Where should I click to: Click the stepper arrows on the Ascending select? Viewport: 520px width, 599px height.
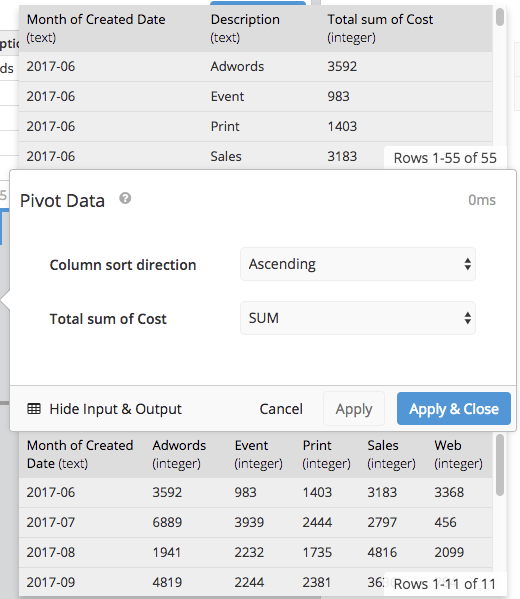click(467, 264)
